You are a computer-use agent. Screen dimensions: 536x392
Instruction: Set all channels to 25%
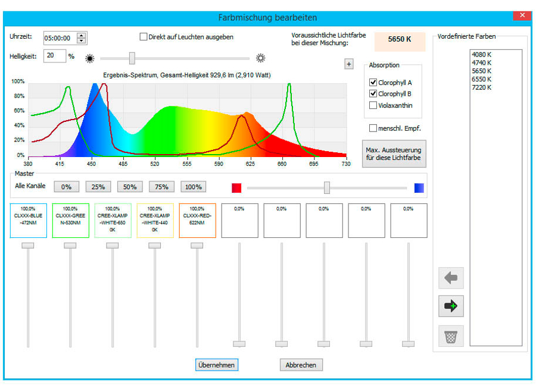tap(98, 187)
